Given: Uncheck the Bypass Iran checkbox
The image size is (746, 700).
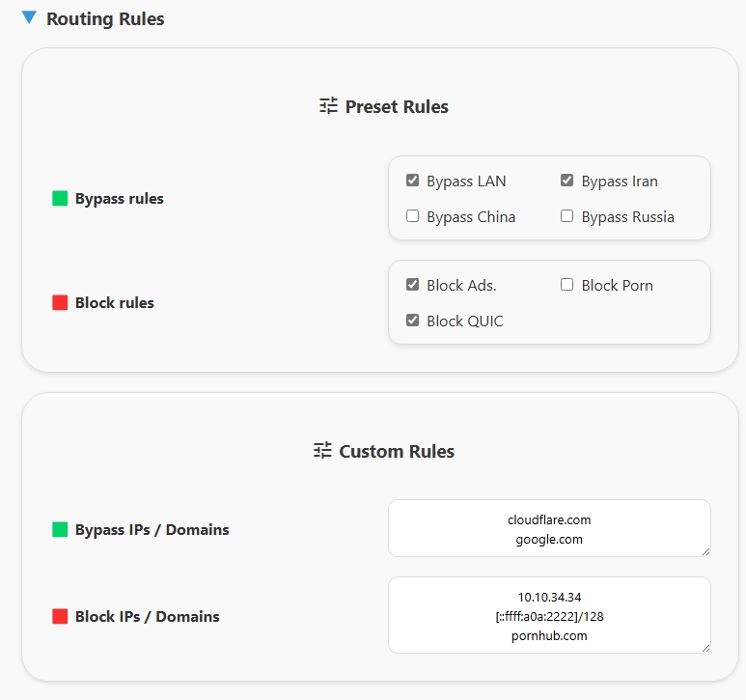Looking at the screenshot, I should tap(566, 181).
